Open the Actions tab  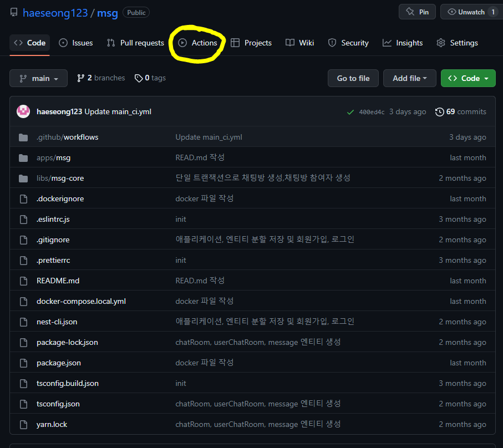[x=197, y=43]
